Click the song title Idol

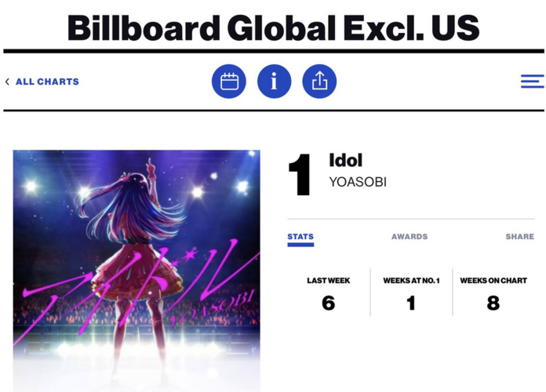point(345,160)
